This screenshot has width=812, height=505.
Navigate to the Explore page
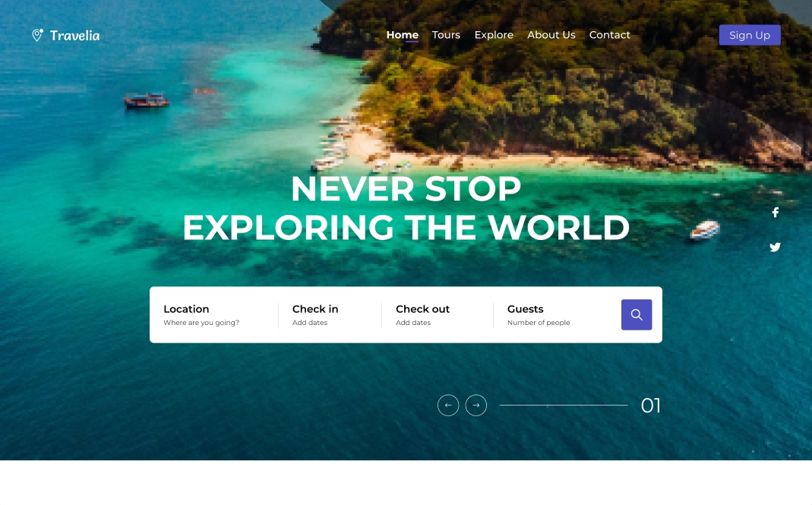coord(494,35)
